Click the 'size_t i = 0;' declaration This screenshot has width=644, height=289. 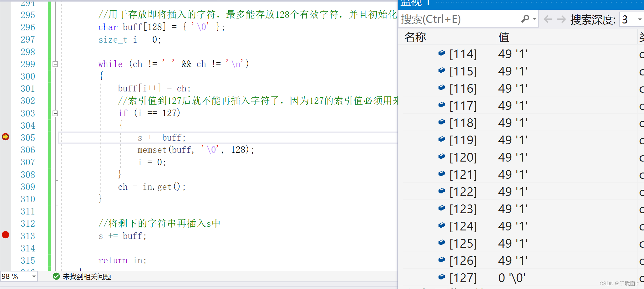tap(130, 40)
